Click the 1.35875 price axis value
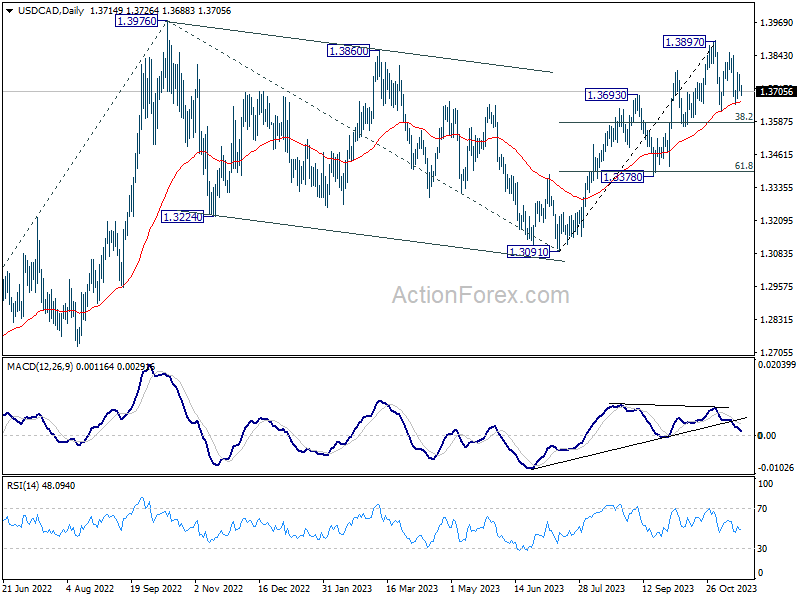 [777, 121]
